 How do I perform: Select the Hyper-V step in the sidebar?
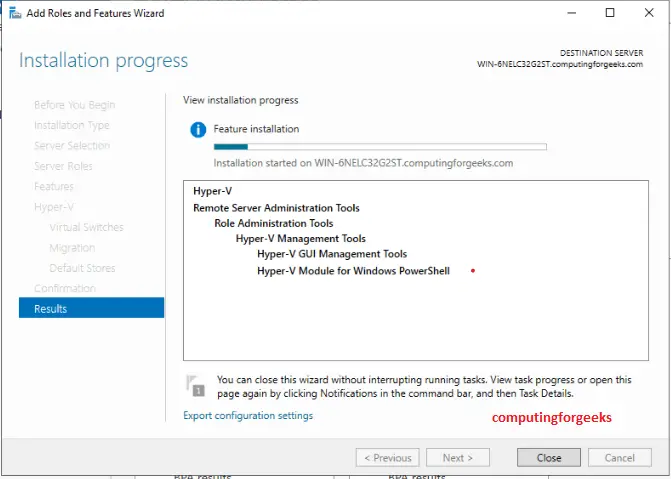[x=53, y=207]
